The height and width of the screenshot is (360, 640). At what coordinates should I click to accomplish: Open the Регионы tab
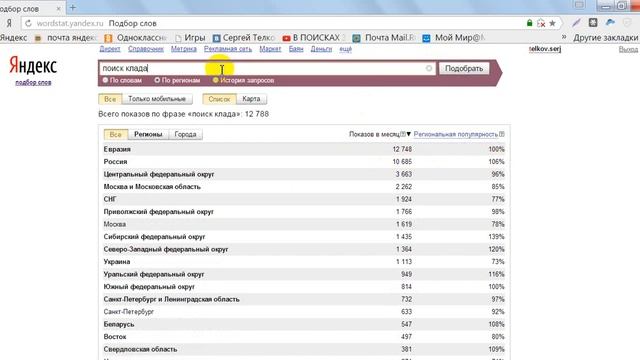[148, 134]
